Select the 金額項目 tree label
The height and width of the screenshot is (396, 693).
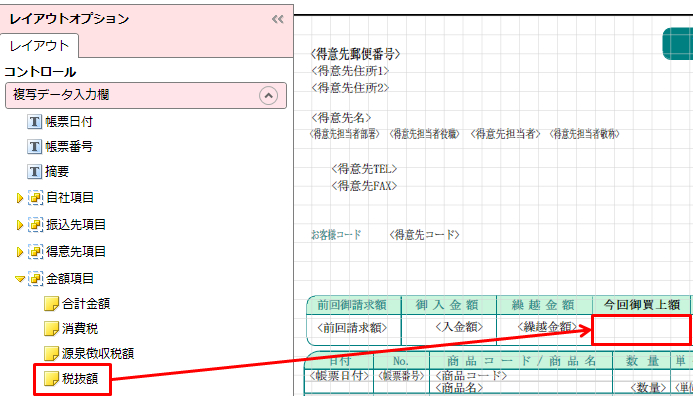pos(70,278)
